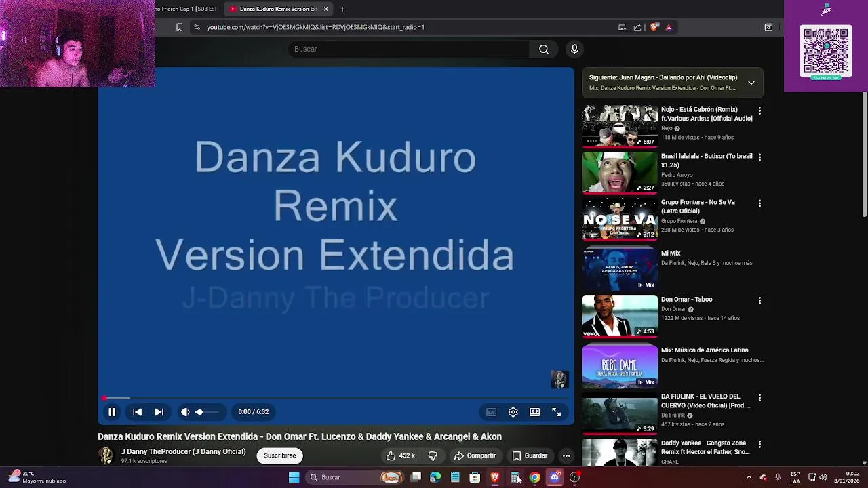Open Brave browser taskbar icon
Image resolution: width=868 pixels, height=488 pixels.
495,477
